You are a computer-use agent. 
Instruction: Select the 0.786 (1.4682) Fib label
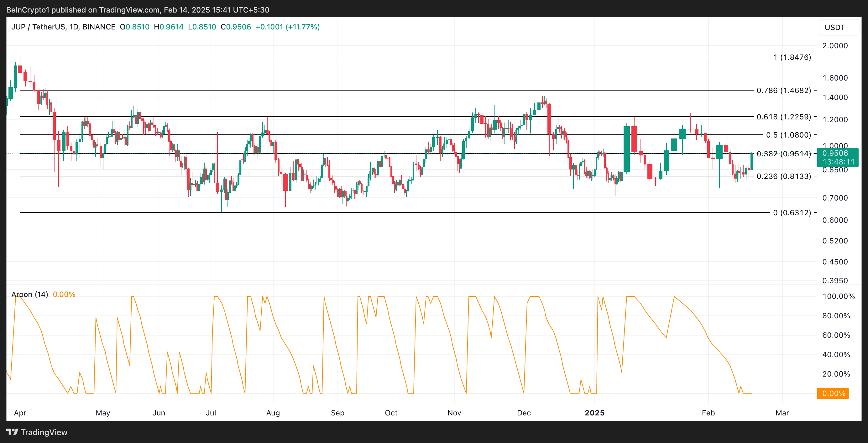click(x=784, y=90)
